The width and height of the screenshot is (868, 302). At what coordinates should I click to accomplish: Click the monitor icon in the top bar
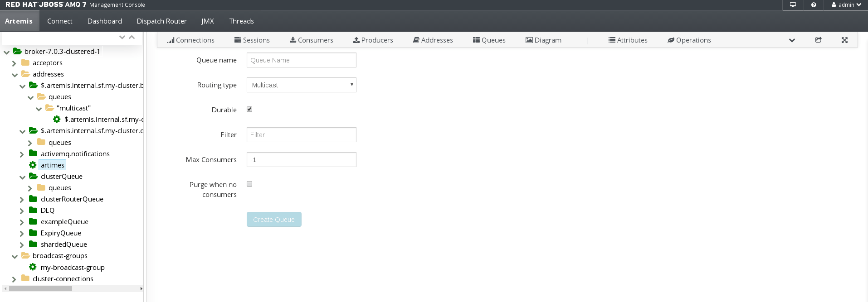point(793,5)
